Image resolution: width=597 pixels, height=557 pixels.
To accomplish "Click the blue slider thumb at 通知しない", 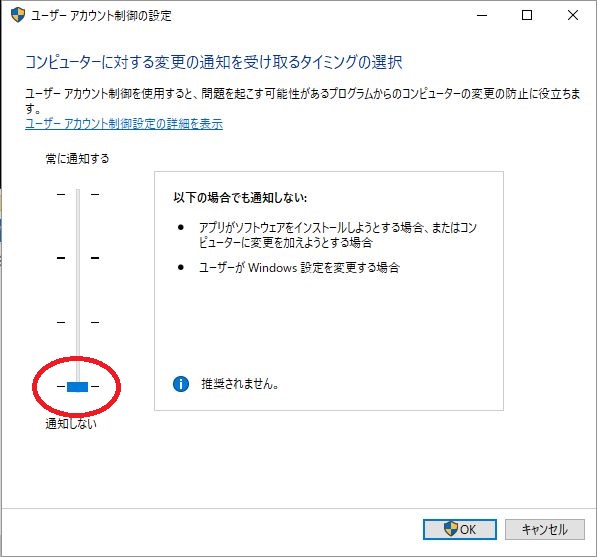I will [78, 386].
